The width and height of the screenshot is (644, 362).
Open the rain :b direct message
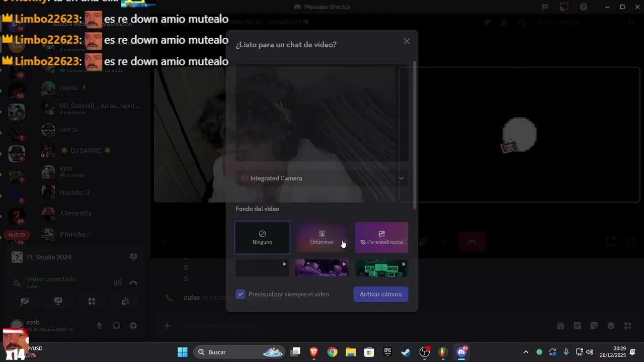click(91, 130)
